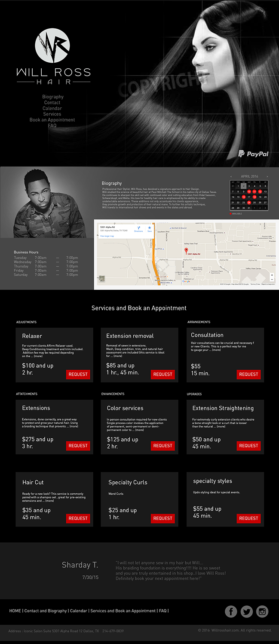Screen dimensions: 279x644
Task: Open Biography in the top navigation
Action: point(53,97)
